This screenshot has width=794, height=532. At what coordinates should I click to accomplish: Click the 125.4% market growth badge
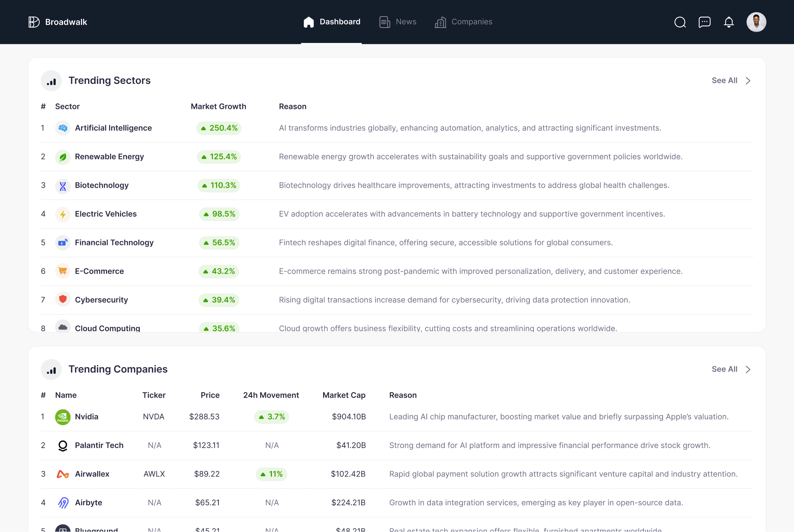click(219, 156)
